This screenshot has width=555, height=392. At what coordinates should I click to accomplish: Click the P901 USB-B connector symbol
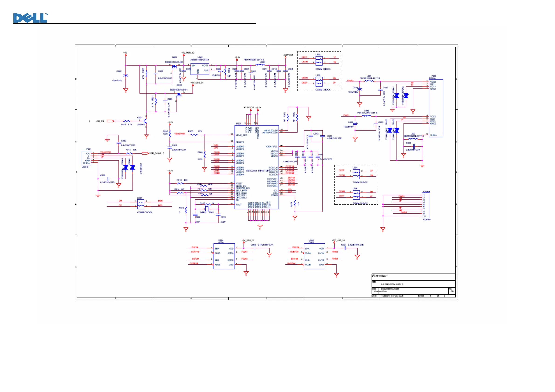[x=86, y=158]
